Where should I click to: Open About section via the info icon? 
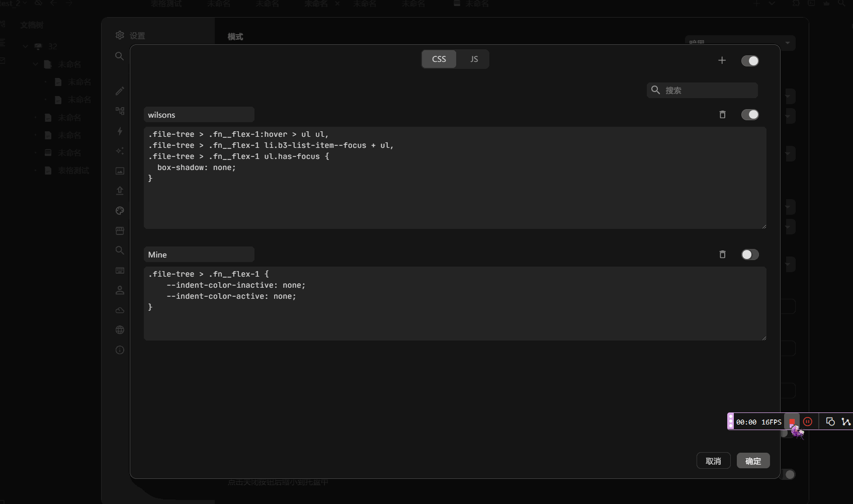(120, 350)
